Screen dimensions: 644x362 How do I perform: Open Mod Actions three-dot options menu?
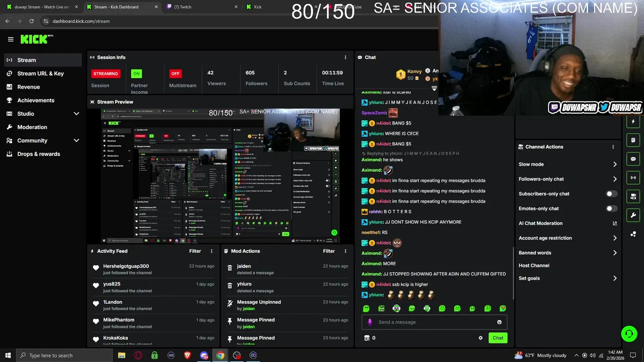345,251
